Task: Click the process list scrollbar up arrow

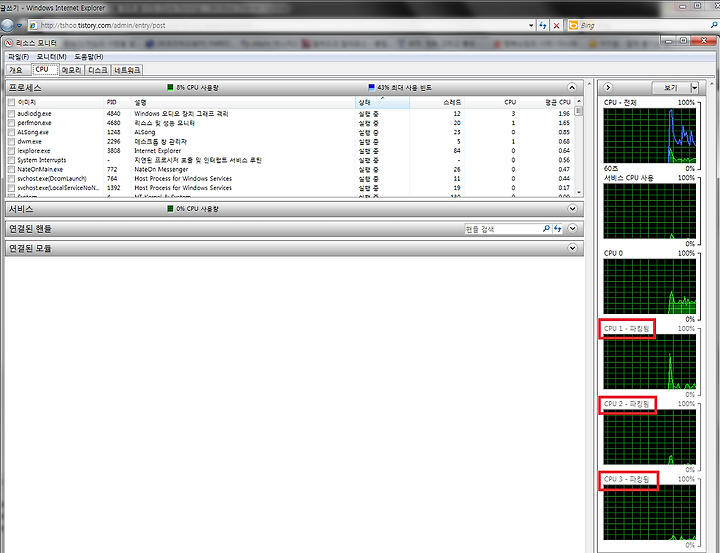Action: click(579, 101)
